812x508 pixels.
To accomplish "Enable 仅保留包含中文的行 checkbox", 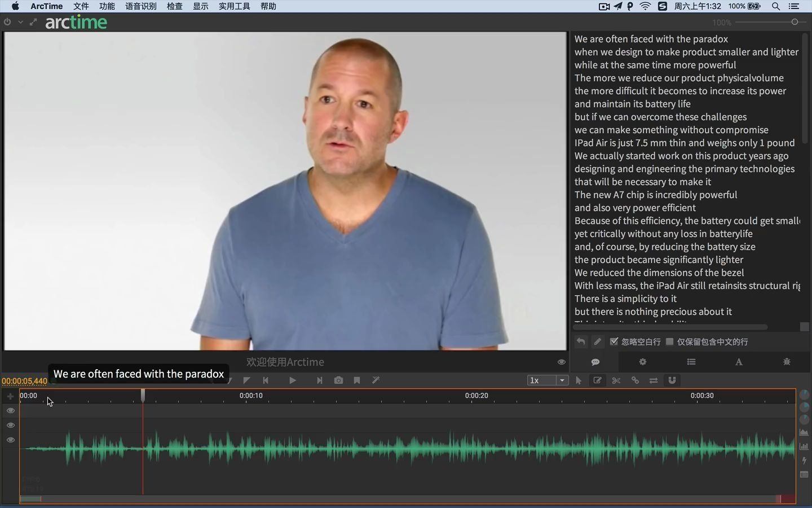I will point(670,341).
